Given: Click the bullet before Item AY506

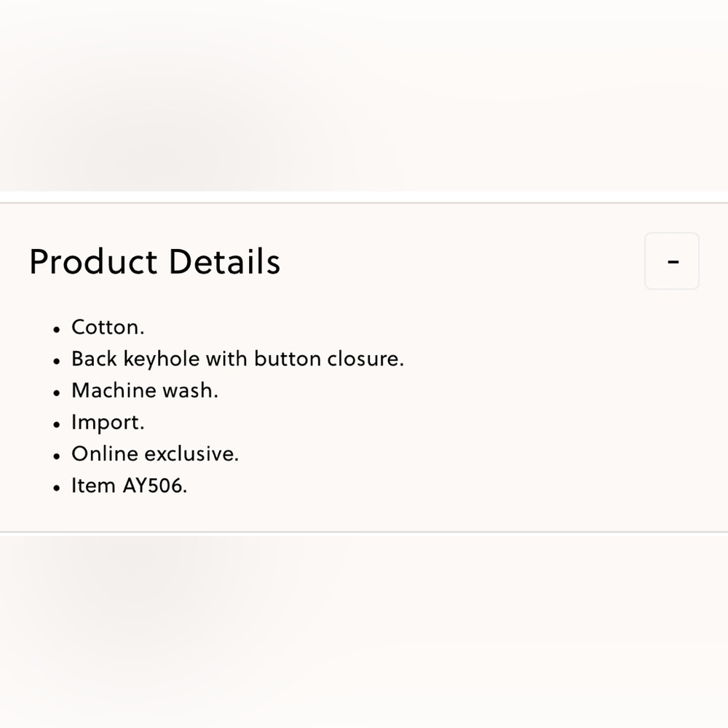Looking at the screenshot, I should pyautogui.click(x=57, y=488).
